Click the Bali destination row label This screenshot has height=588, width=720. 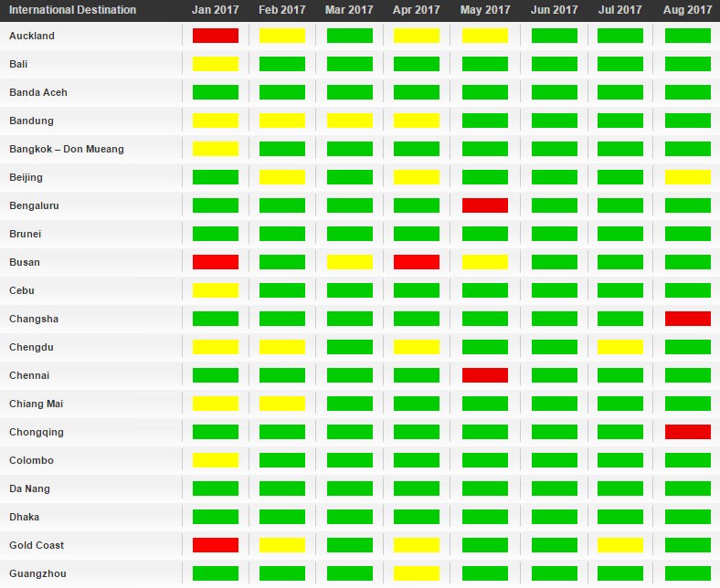[x=18, y=64]
